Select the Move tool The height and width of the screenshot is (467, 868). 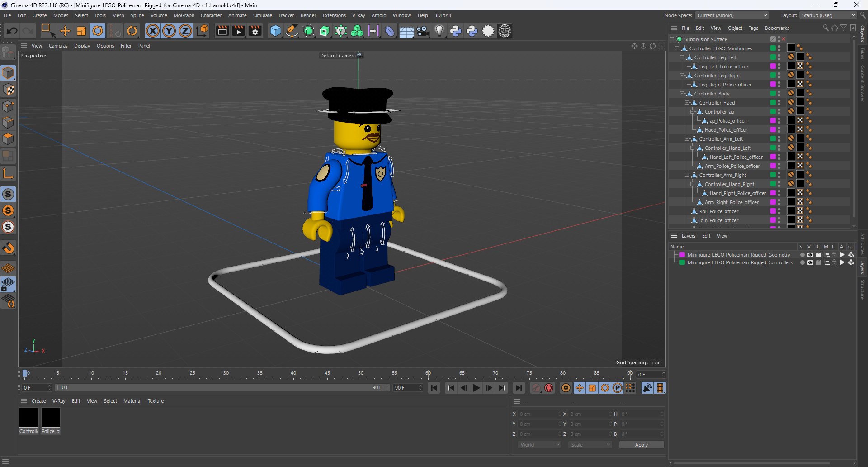tap(65, 31)
